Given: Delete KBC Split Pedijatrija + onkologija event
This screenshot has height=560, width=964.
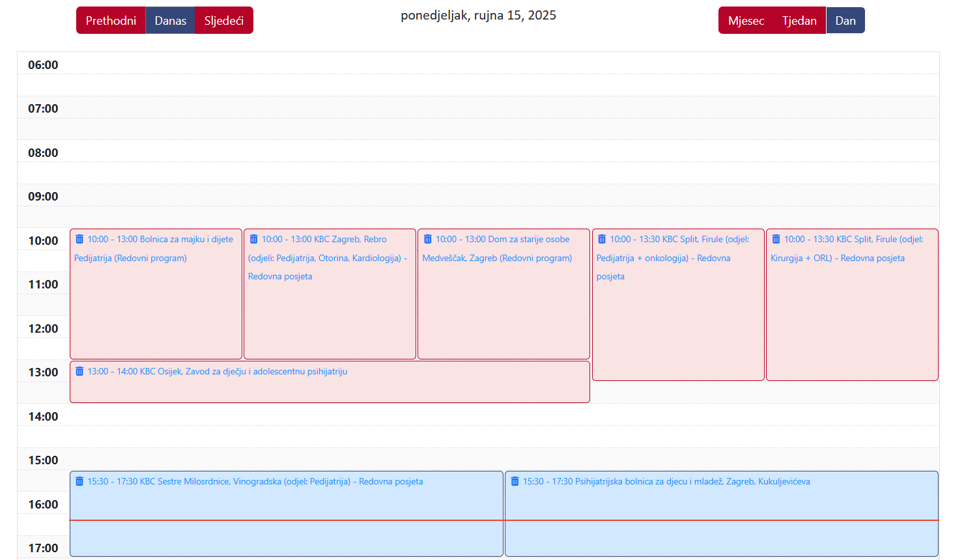Looking at the screenshot, I should 602,239.
